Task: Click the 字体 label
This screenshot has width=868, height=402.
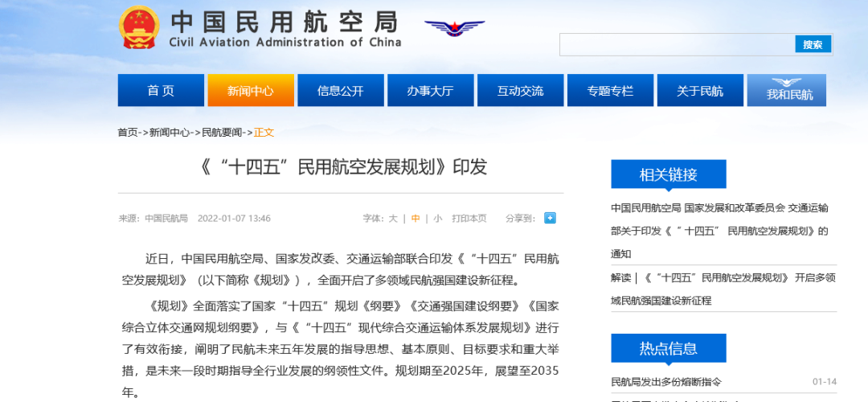Action: (x=373, y=219)
